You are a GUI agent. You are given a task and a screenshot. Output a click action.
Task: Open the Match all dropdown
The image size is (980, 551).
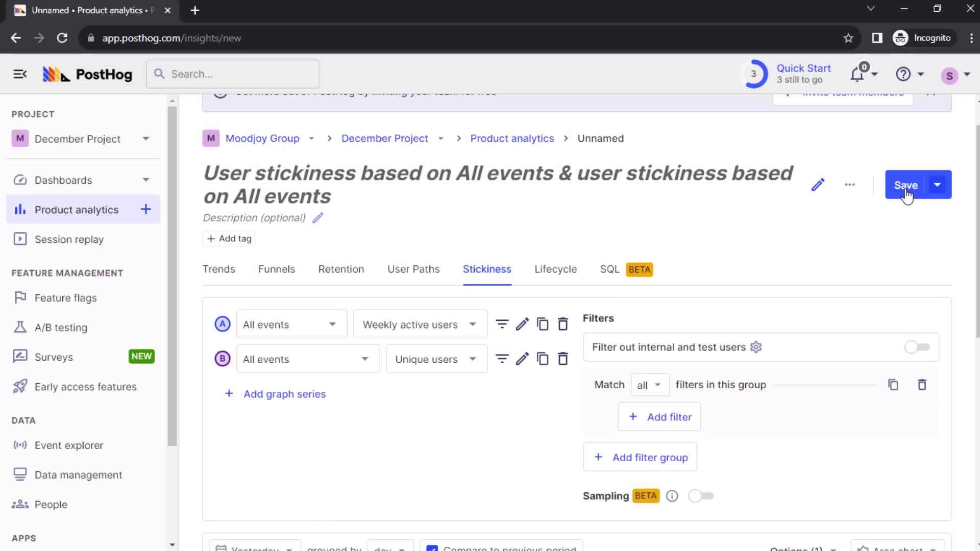(x=649, y=385)
